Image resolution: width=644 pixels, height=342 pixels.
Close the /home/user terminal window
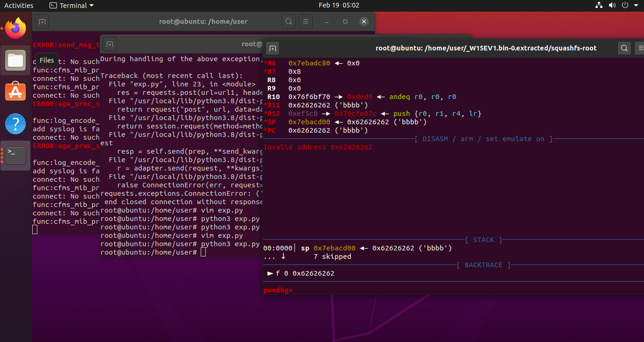364,21
